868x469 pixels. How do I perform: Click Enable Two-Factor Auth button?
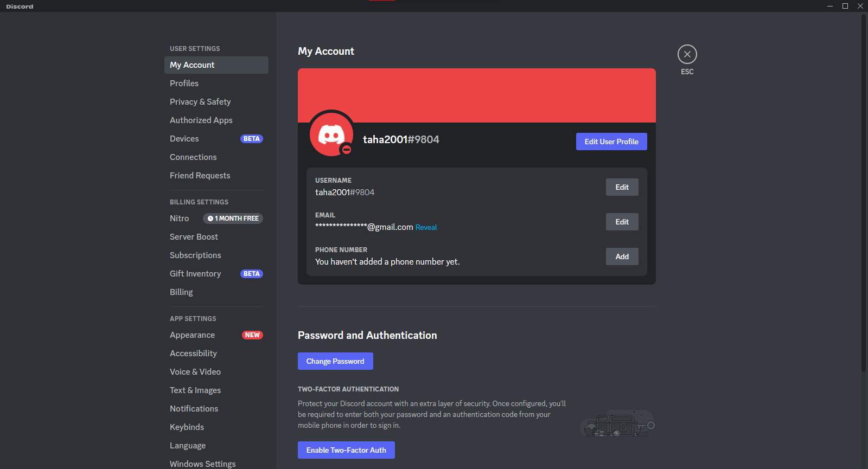pyautogui.click(x=346, y=450)
